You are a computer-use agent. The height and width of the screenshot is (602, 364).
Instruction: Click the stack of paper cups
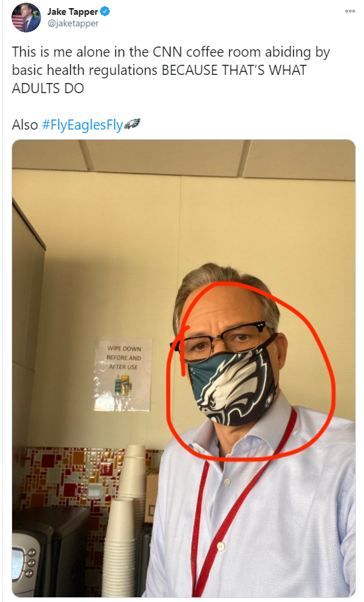click(x=125, y=522)
